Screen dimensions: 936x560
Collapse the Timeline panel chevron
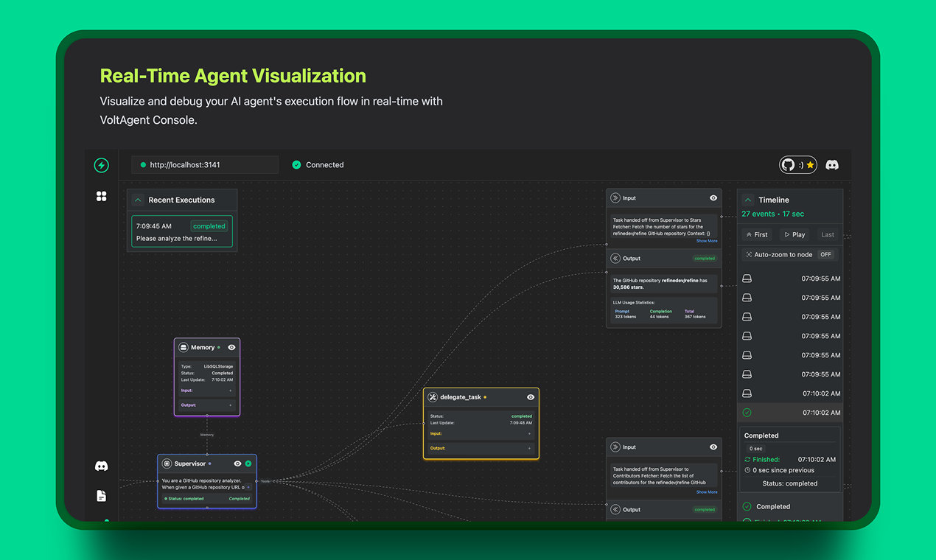pos(748,200)
